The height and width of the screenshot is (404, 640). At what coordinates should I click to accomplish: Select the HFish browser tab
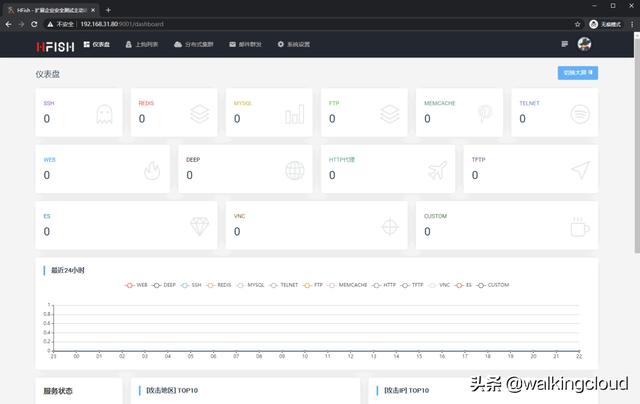(51, 10)
